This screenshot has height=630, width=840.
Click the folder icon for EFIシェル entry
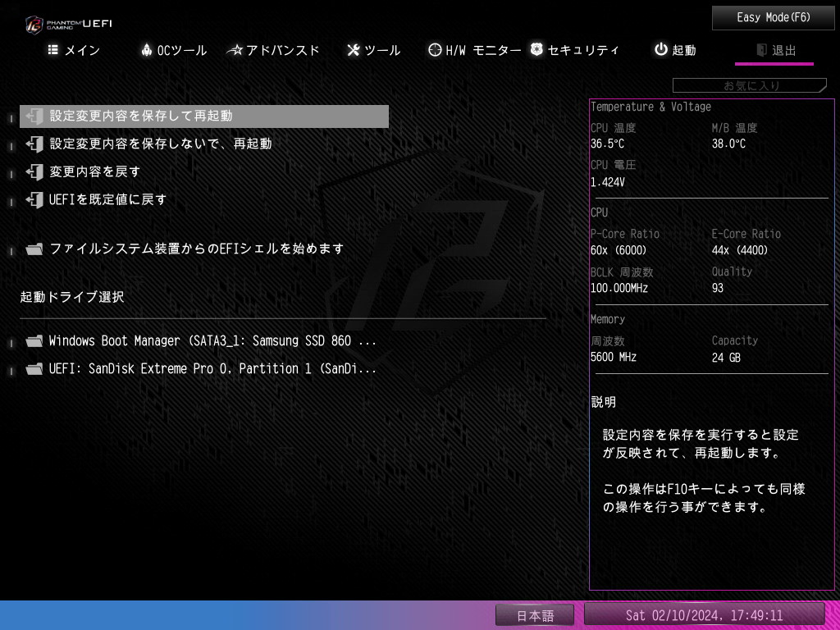34,249
